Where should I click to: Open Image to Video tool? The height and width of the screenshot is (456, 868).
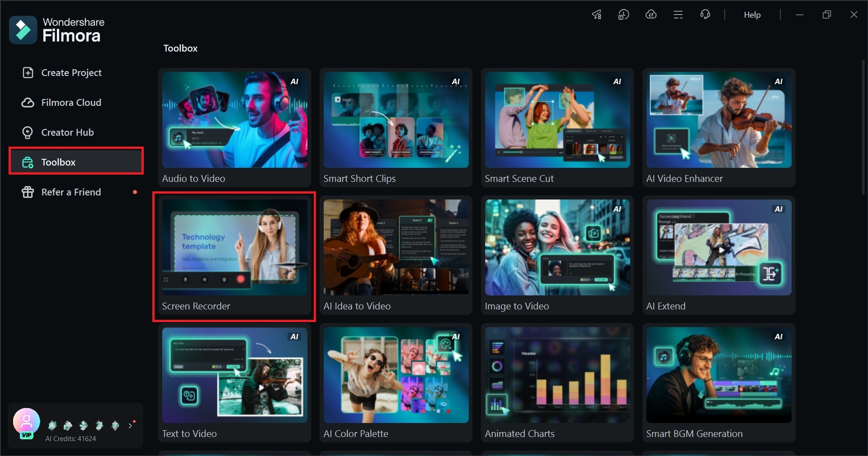(x=557, y=255)
